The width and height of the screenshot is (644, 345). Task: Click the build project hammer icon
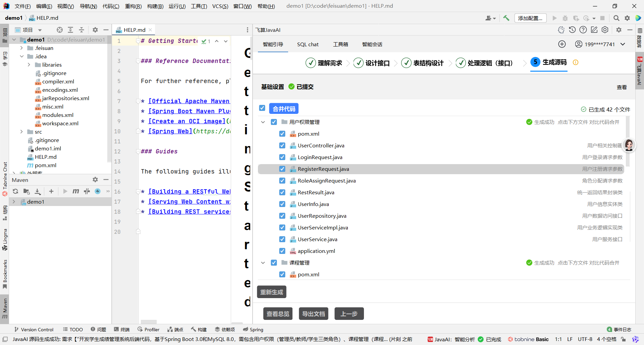coord(506,18)
